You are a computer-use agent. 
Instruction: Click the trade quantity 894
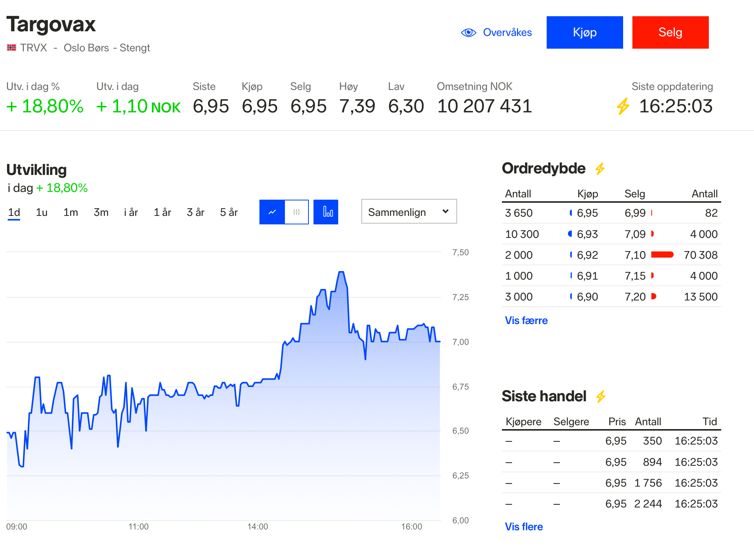pyautogui.click(x=652, y=462)
